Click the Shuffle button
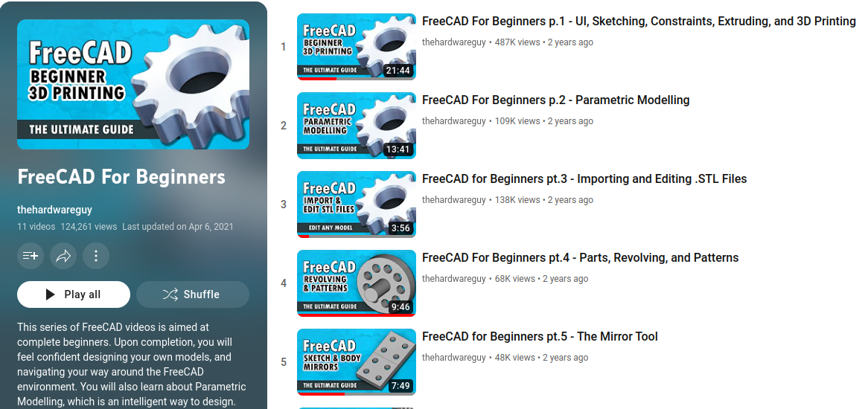The height and width of the screenshot is (409, 868). pos(193,294)
